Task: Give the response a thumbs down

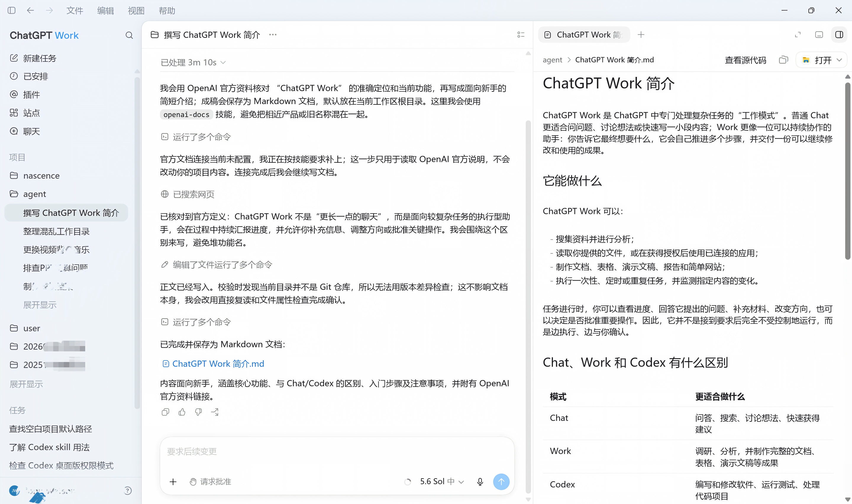Action: click(x=198, y=412)
